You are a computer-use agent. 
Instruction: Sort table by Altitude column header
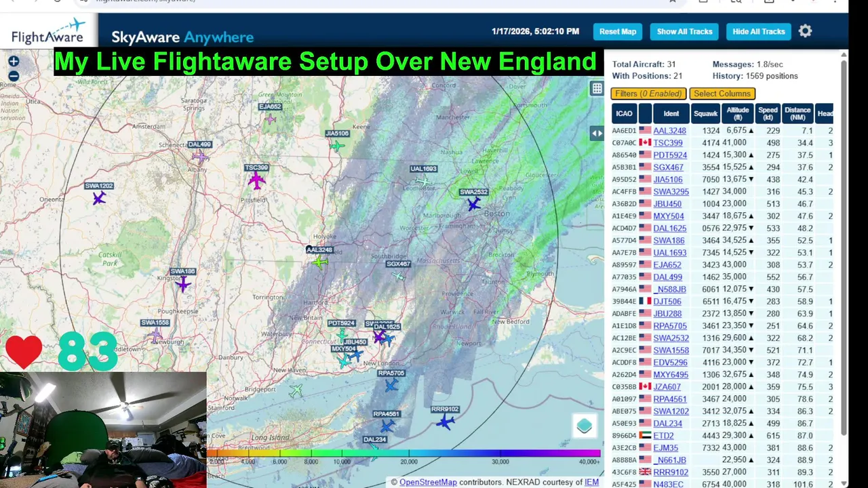click(x=738, y=113)
